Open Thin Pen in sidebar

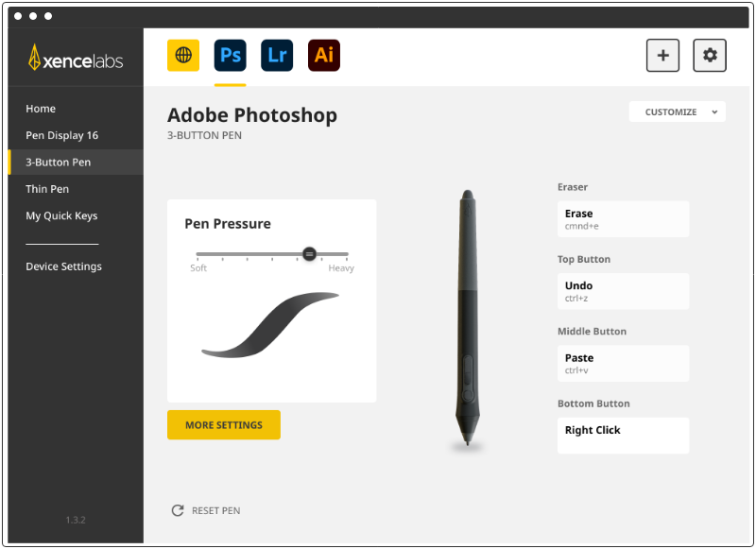tap(48, 189)
